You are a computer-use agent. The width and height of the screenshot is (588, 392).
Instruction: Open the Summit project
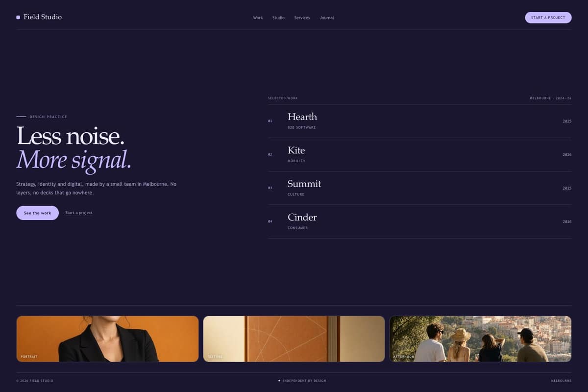tap(420, 188)
